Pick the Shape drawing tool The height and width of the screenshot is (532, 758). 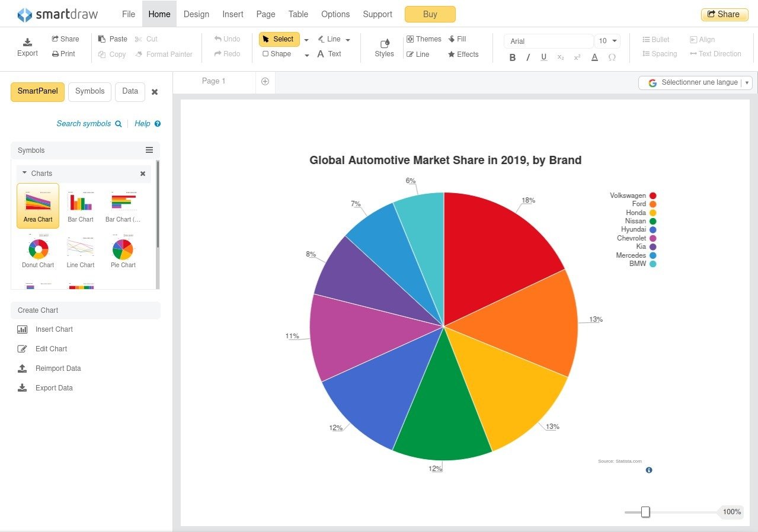coord(277,54)
